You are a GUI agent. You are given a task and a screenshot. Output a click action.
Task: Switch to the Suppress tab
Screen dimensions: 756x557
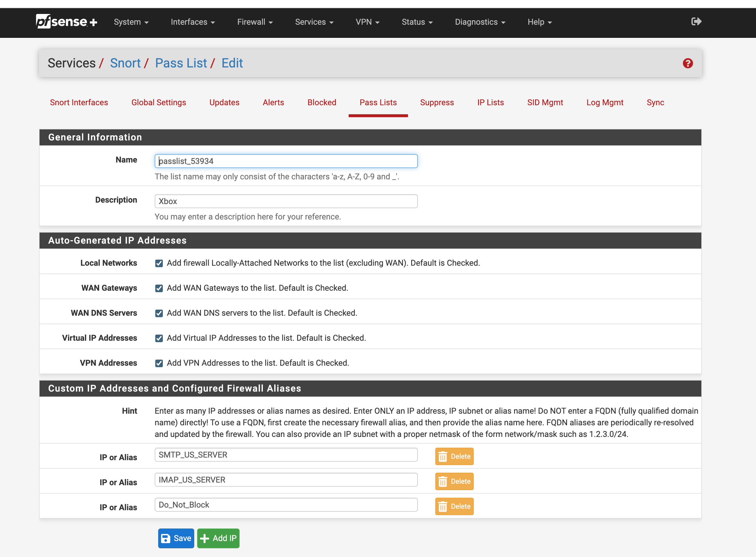coord(437,101)
